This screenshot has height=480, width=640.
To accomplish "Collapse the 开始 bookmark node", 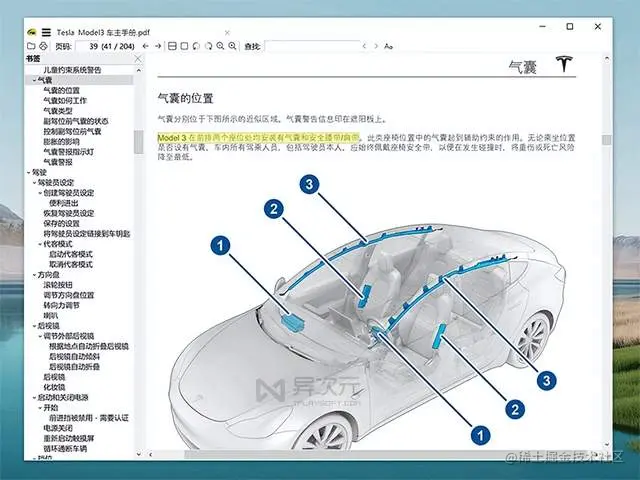I will tap(40, 408).
